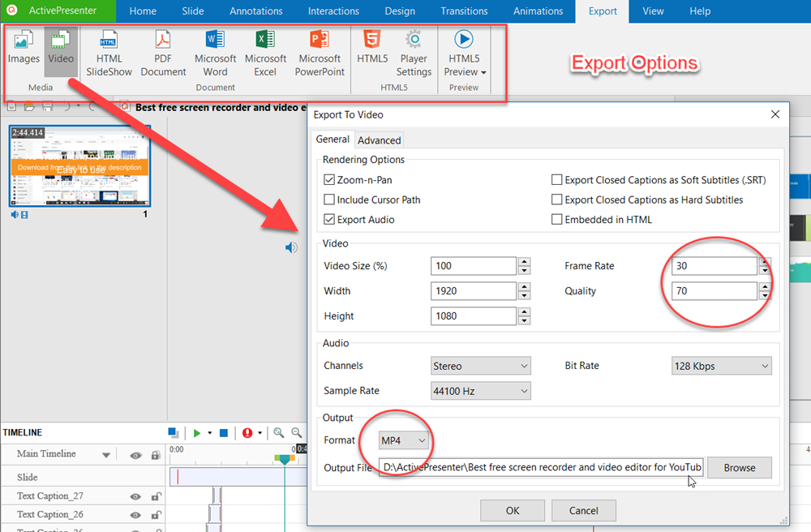
Task: Click the ActivePresenter application logo
Action: point(11,11)
